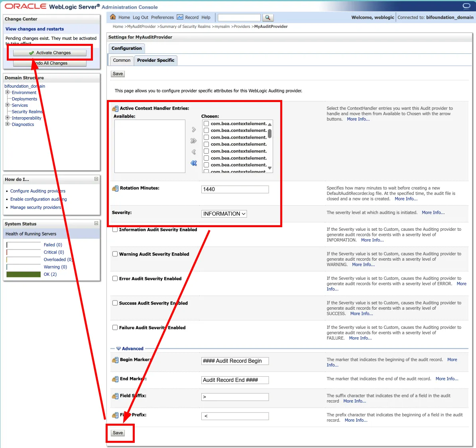476x448 pixels.
Task: Click the Rotation Minutes input field
Action: tap(235, 189)
